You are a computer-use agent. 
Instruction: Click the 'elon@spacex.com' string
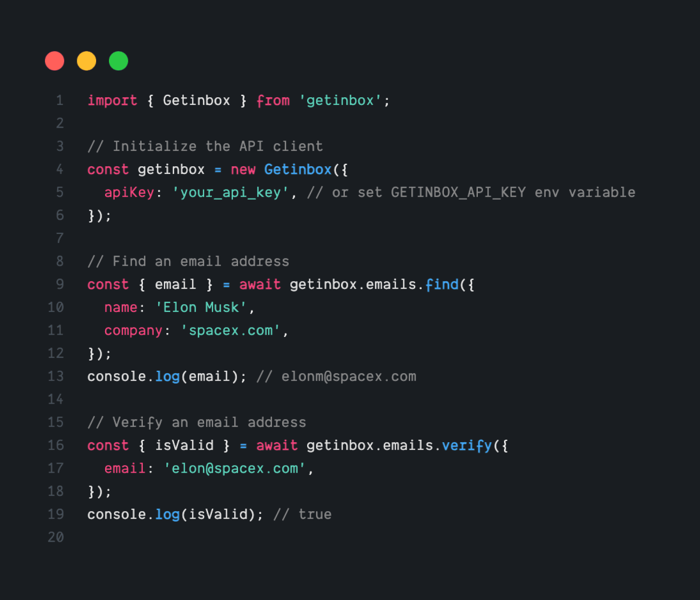pyautogui.click(x=235, y=468)
